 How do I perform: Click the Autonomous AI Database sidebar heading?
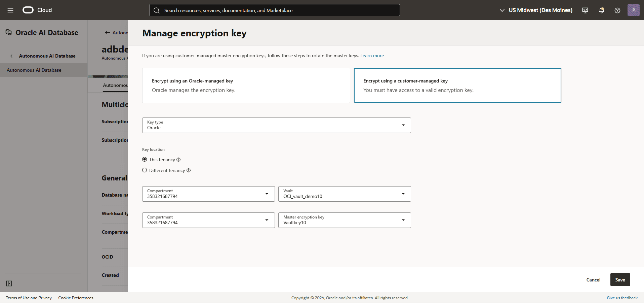[47, 56]
